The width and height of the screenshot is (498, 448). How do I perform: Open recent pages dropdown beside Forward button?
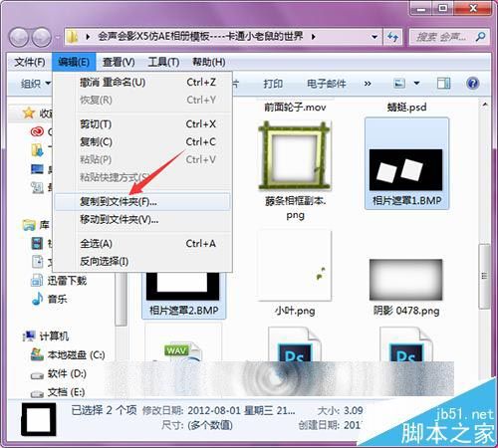[57, 37]
